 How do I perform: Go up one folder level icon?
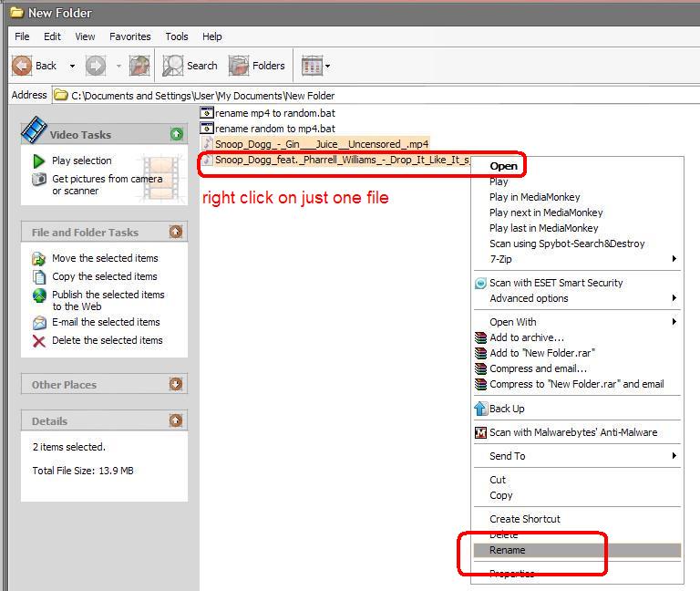click(139, 66)
